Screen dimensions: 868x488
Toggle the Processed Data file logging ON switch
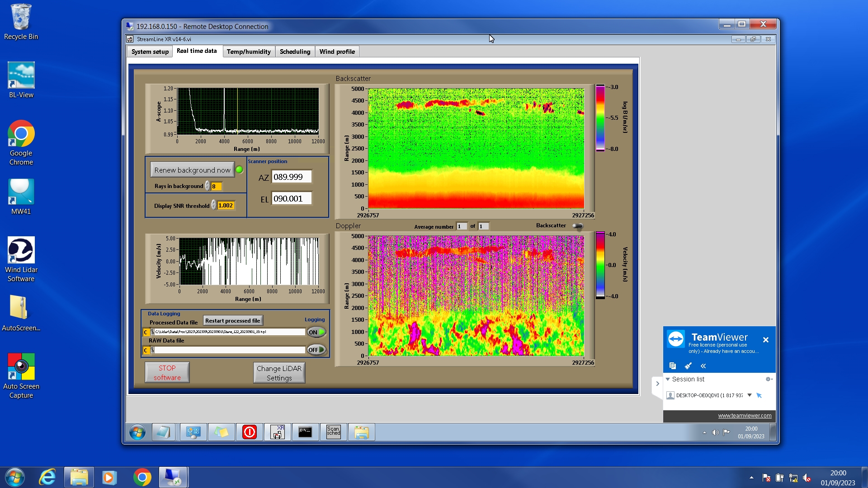(316, 332)
